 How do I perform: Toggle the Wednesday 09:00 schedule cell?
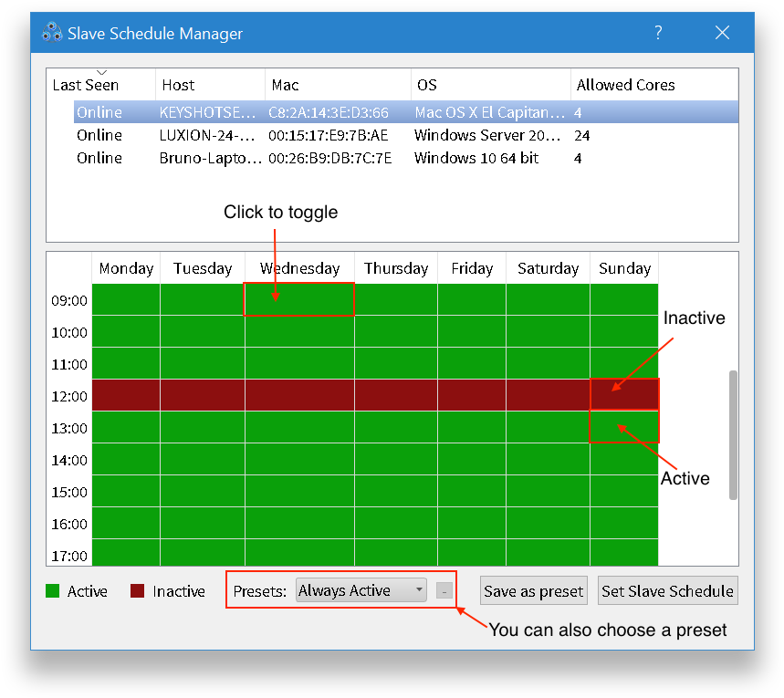pyautogui.click(x=298, y=299)
